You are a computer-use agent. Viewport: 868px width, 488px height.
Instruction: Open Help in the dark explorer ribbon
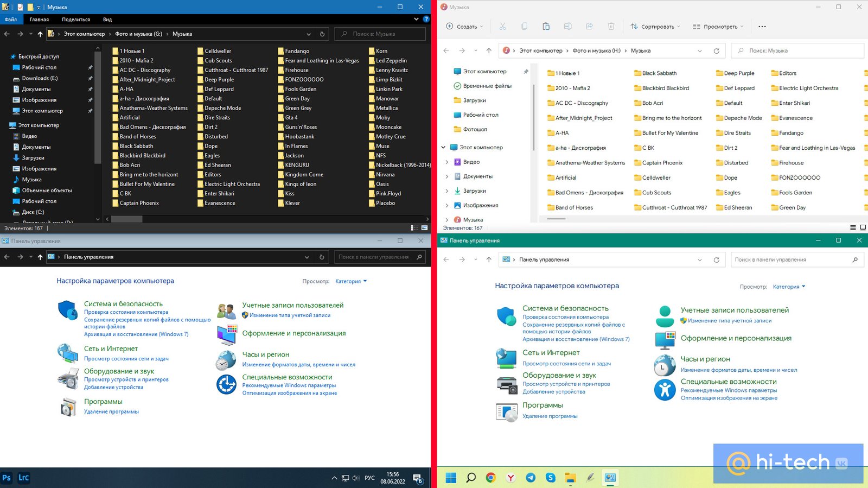tap(426, 19)
